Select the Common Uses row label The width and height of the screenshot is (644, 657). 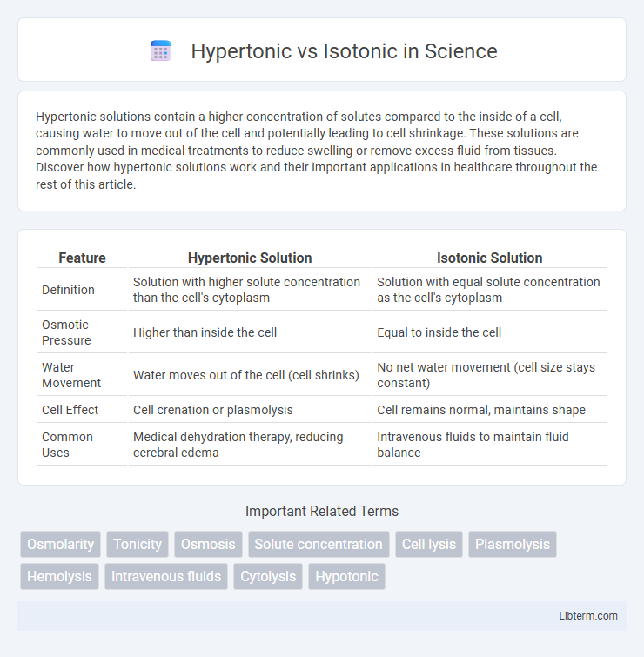pyautogui.click(x=67, y=445)
